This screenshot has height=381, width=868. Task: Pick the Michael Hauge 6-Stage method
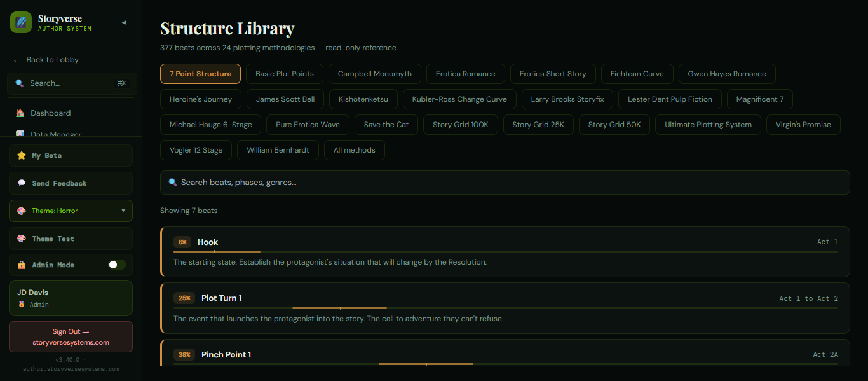coord(211,125)
